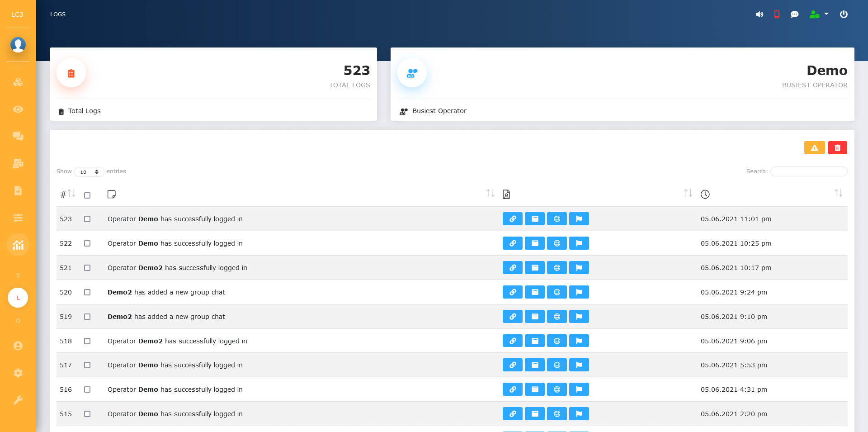The image size is (868, 432).
Task: Check the box for log 518
Action: click(x=87, y=341)
